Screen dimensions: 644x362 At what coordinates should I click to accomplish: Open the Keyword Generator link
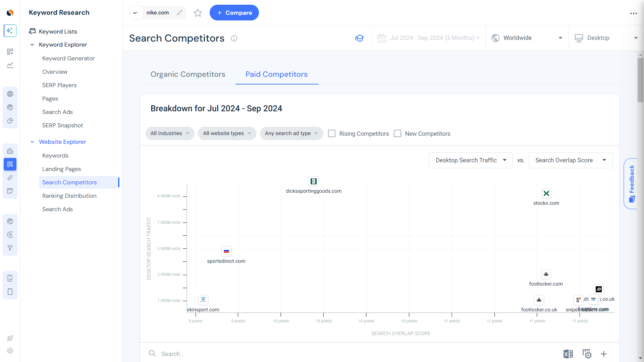[68, 58]
